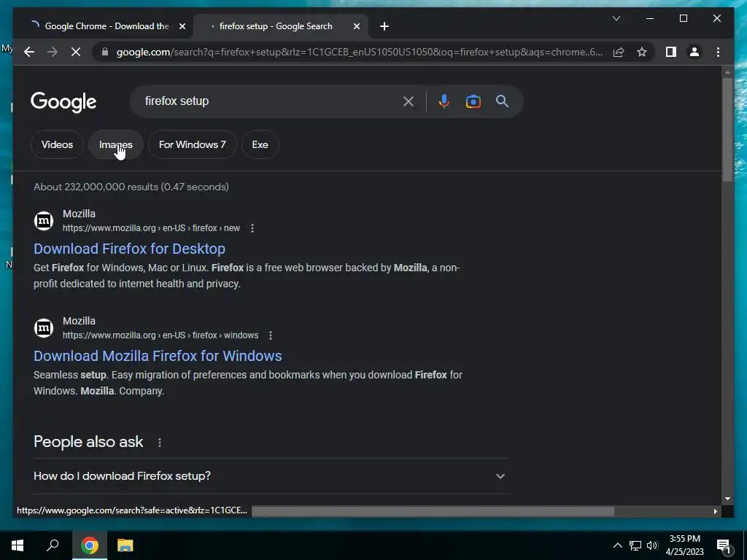Image resolution: width=747 pixels, height=560 pixels.
Task: Go to Google home via logo
Action: [63, 102]
